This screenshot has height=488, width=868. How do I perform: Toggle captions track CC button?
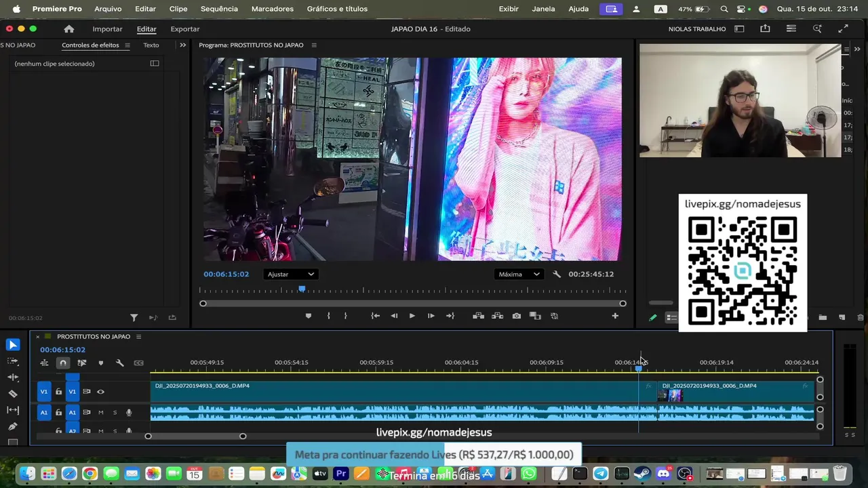click(138, 363)
